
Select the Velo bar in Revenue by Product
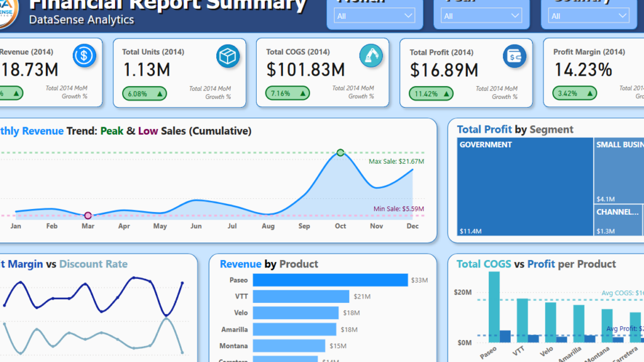(x=296, y=313)
